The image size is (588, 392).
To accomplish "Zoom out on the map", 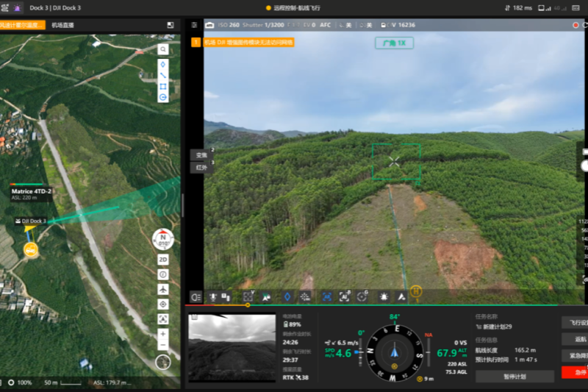I will 163,345.
